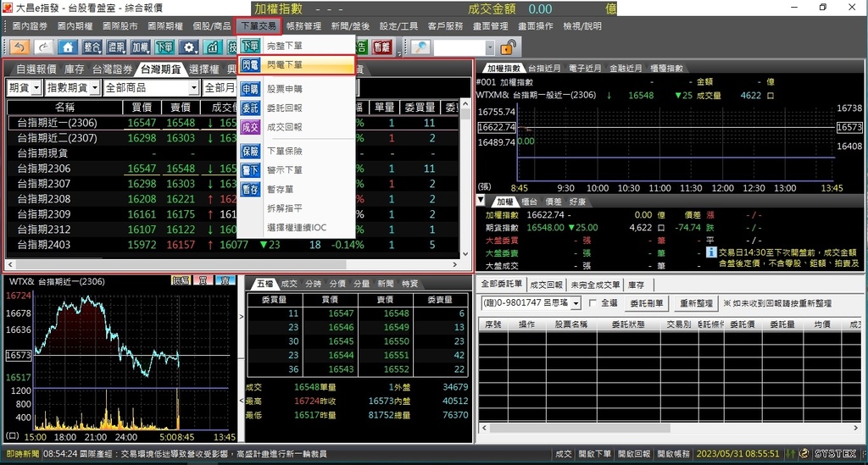Viewport: 868px width, 465px height.
Task: Open the 加權 toolbar button
Action: pos(140,47)
